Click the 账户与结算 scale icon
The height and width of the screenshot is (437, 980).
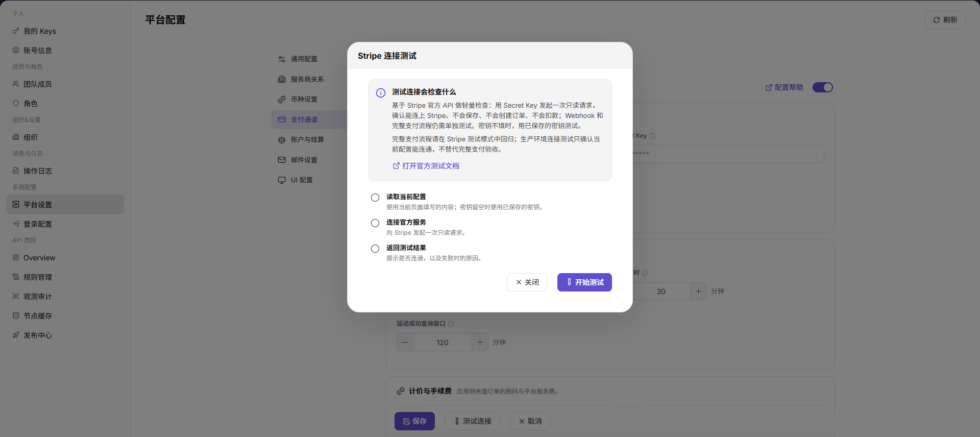[x=282, y=139]
